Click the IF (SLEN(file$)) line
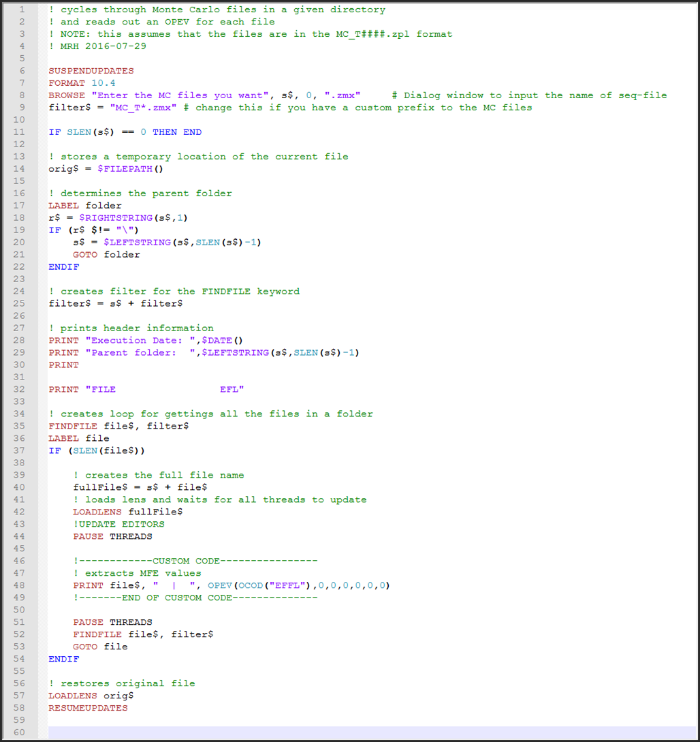Image resolution: width=700 pixels, height=742 pixels. click(x=97, y=451)
